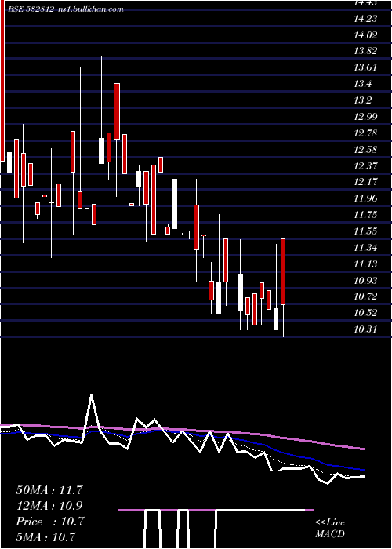
Task: Click the 14.02 price axis label
Action: coord(365,35)
